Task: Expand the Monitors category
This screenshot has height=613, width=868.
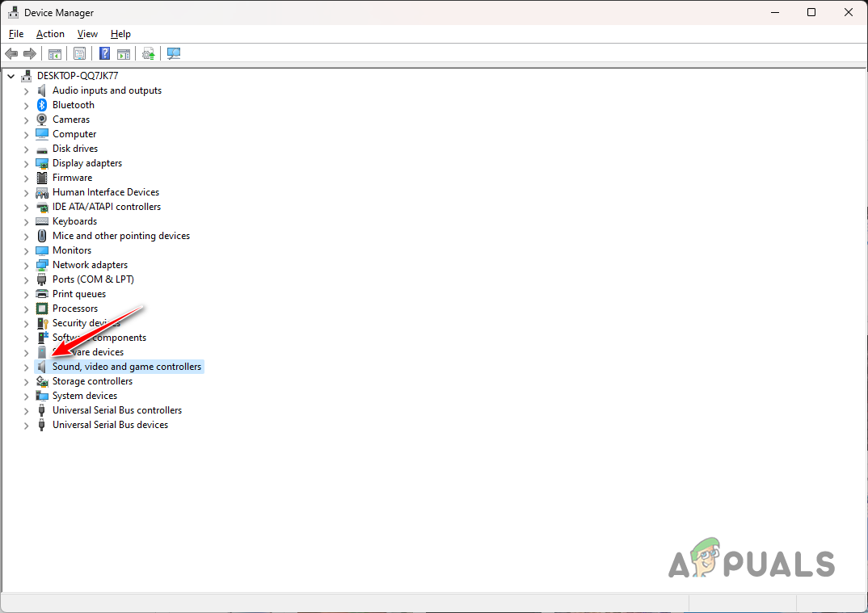Action: (26, 250)
